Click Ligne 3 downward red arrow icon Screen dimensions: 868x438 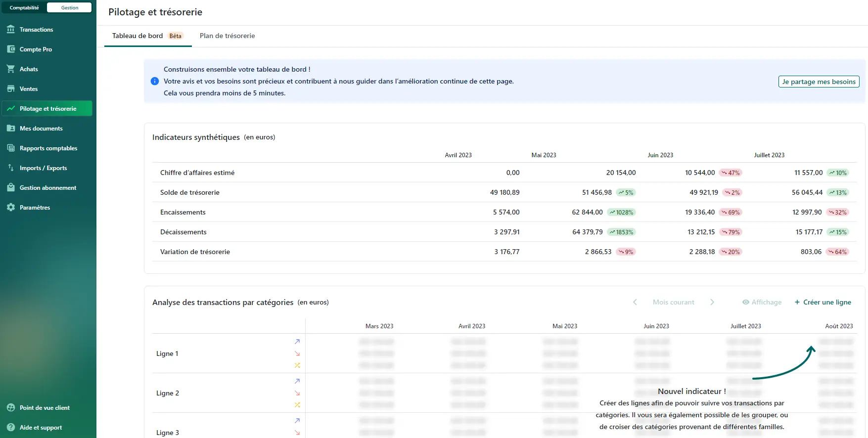pos(297,433)
